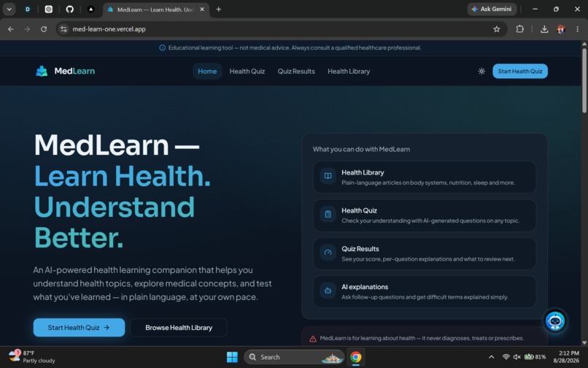Open browser downloads icon

(544, 29)
